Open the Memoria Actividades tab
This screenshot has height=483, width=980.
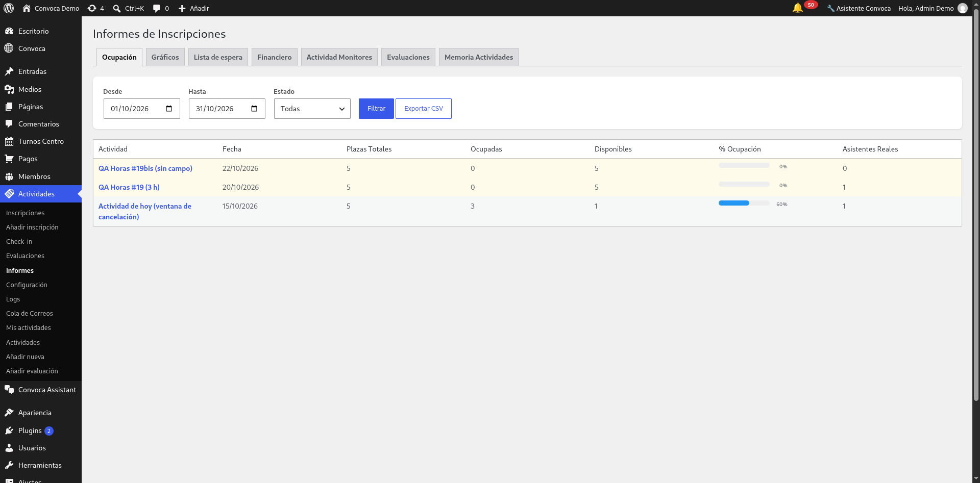coord(479,57)
